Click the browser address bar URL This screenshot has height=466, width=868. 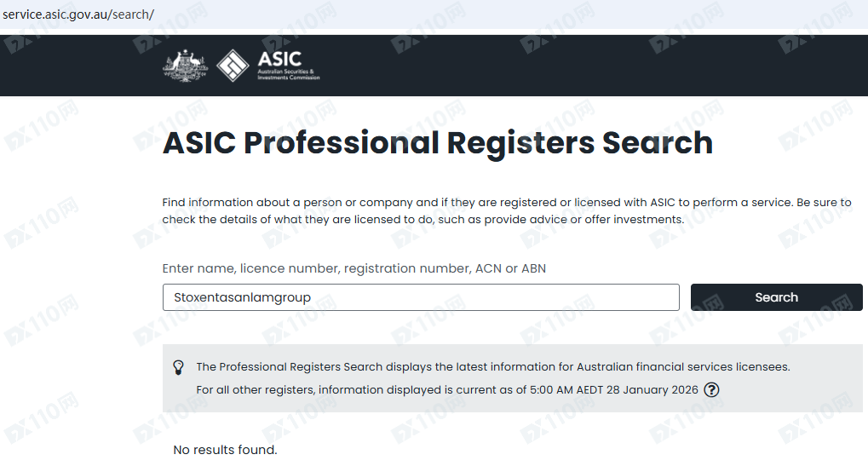click(78, 14)
